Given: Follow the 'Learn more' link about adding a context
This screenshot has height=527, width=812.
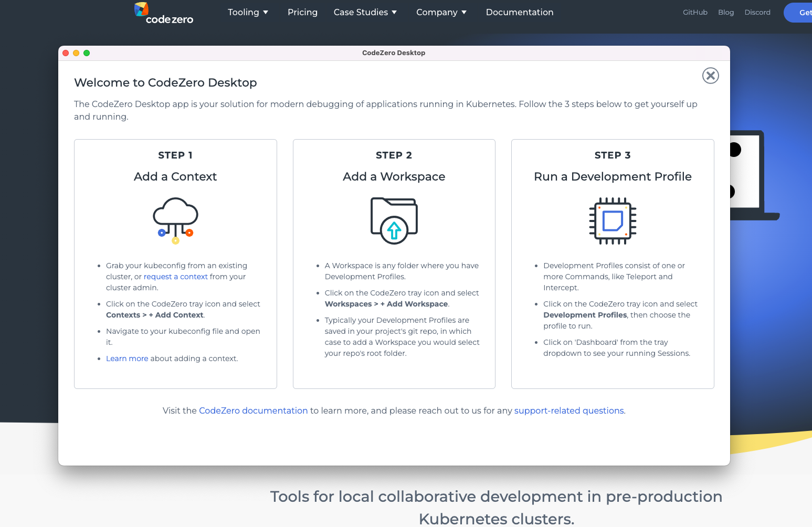Looking at the screenshot, I should [x=127, y=359].
